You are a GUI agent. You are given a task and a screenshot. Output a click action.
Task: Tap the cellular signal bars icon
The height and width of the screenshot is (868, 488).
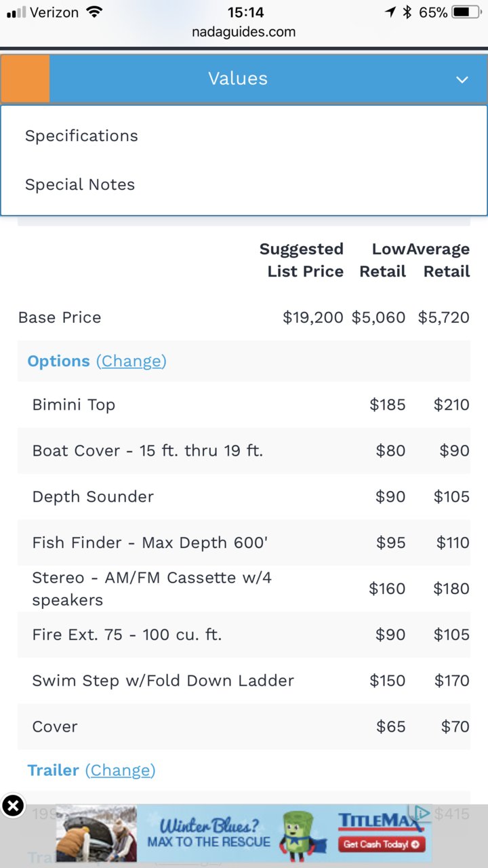point(16,12)
